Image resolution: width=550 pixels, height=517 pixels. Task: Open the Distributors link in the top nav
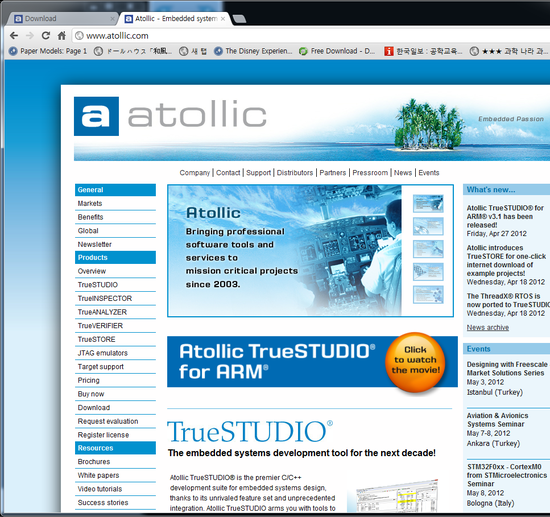point(295,173)
